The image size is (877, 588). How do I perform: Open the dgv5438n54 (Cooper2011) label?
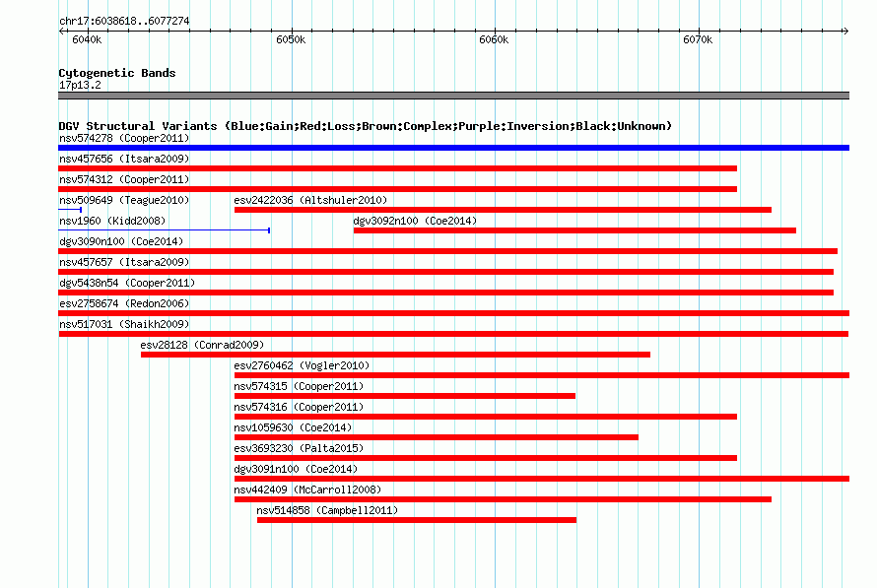click(127, 283)
